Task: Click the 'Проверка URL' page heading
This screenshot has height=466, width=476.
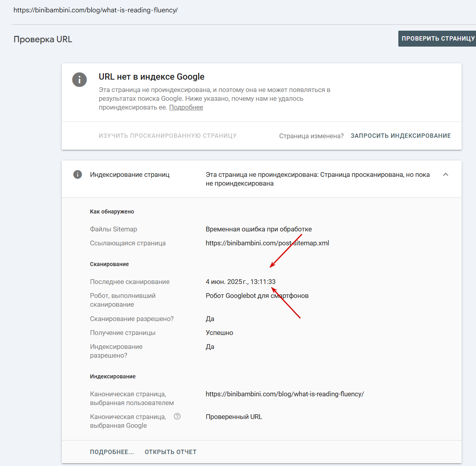Action: tap(43, 39)
